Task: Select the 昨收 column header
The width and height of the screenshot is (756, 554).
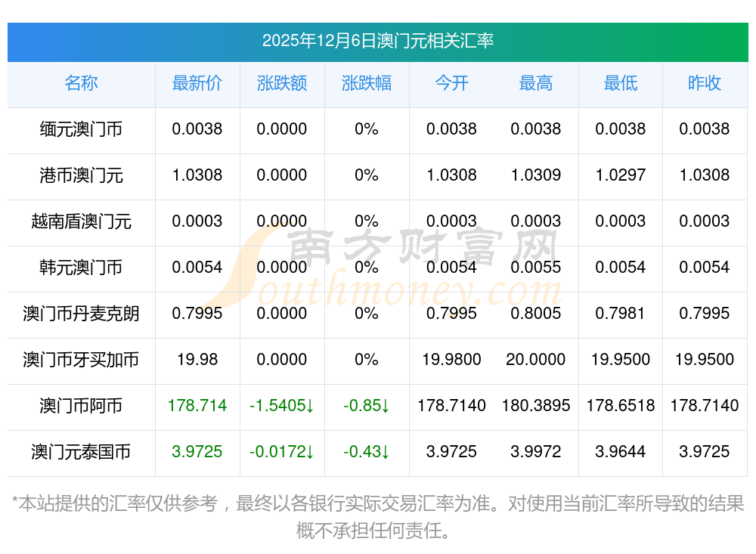Action: tap(705, 83)
